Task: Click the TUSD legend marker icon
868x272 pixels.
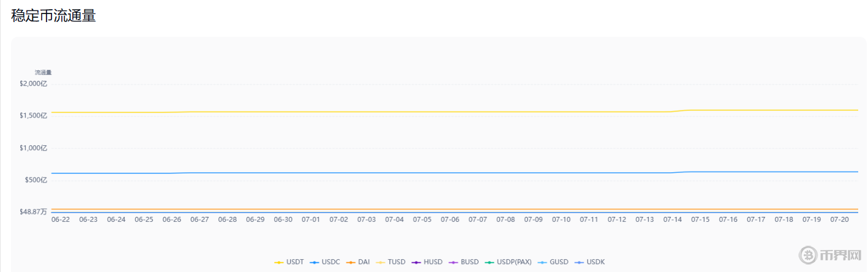Action: (380, 262)
